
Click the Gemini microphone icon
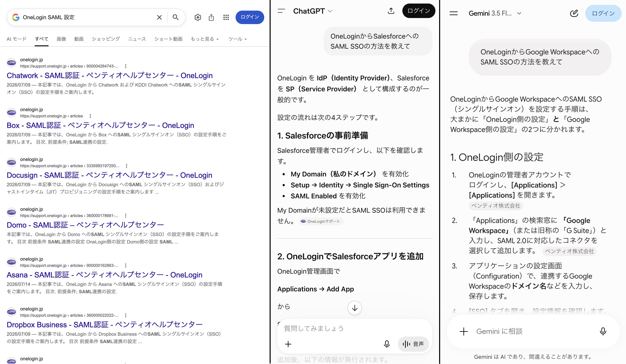pos(603,332)
